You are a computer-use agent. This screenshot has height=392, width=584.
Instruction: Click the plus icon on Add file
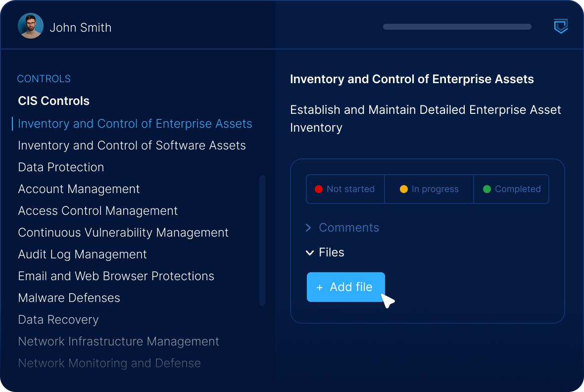coord(320,288)
